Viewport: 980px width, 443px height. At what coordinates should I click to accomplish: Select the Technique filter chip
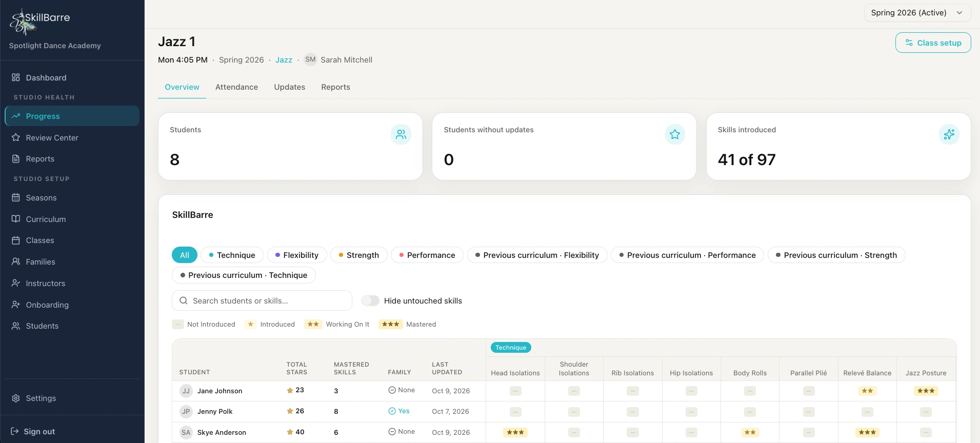(232, 255)
